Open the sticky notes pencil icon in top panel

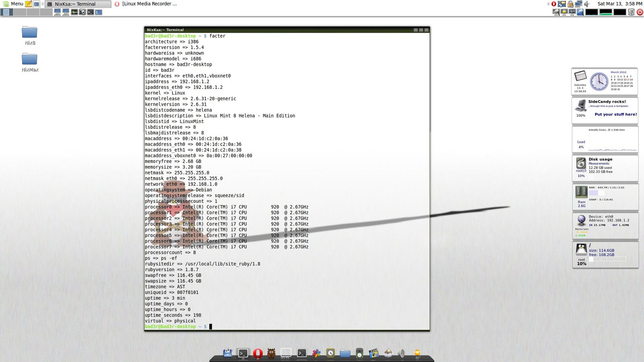point(29,4)
